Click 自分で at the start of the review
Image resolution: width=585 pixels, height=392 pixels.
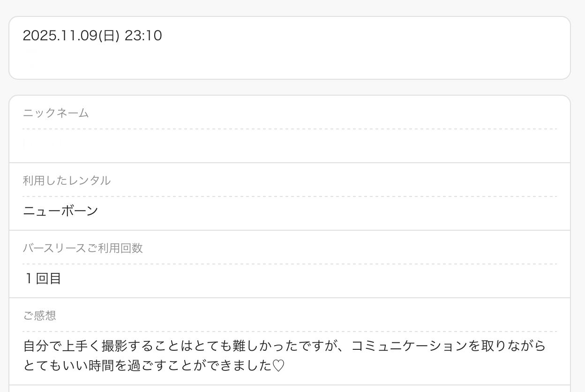(x=42, y=346)
